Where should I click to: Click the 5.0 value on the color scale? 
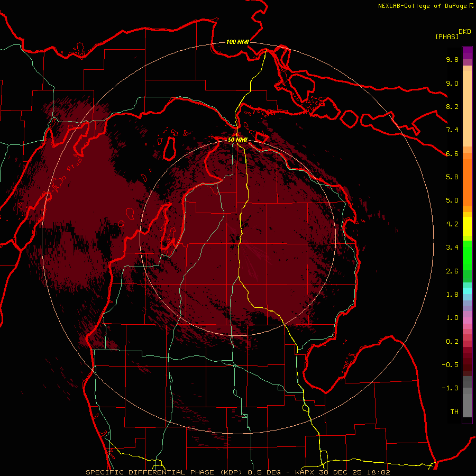(x=452, y=200)
